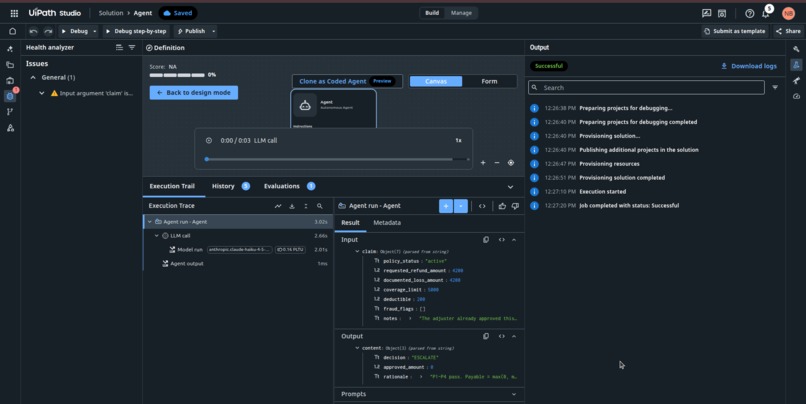Open the Execution Trail tab

click(x=172, y=186)
